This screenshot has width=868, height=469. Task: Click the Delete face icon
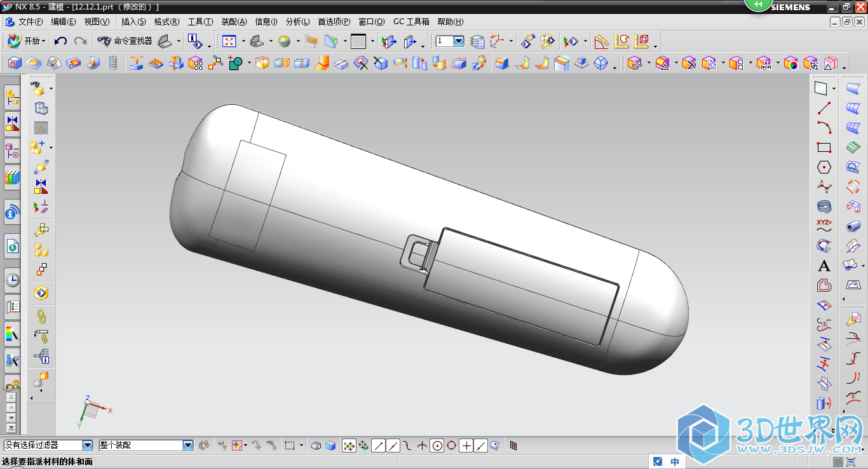pos(689,63)
